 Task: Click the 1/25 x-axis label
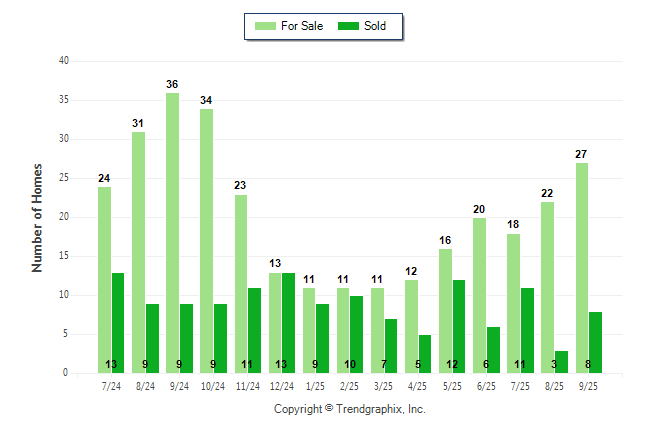tap(316, 385)
